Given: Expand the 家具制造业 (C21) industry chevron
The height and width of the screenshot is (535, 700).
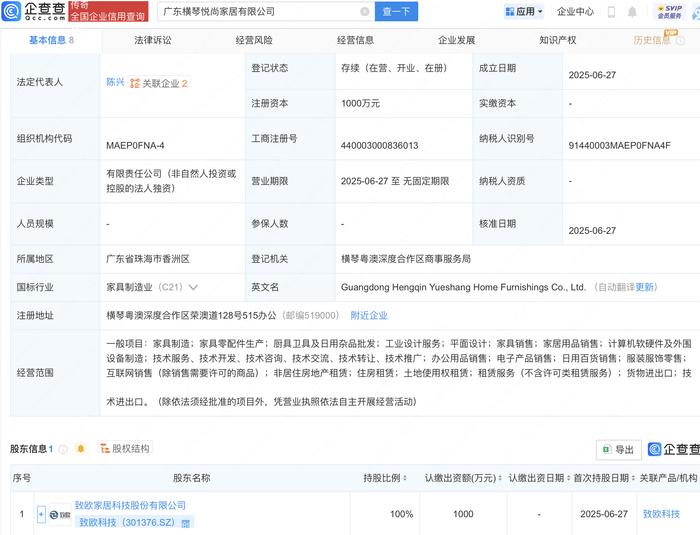Looking at the screenshot, I should point(193,287).
